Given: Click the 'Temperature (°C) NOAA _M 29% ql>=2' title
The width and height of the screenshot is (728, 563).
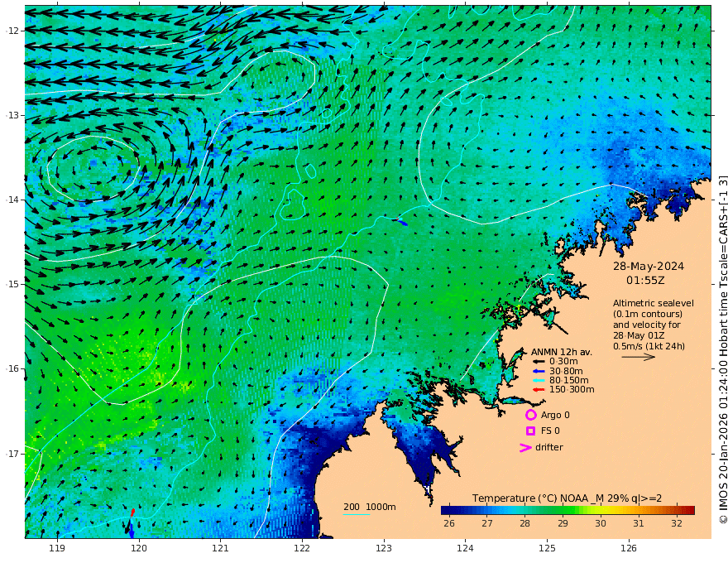Looking at the screenshot, I should (x=567, y=498).
